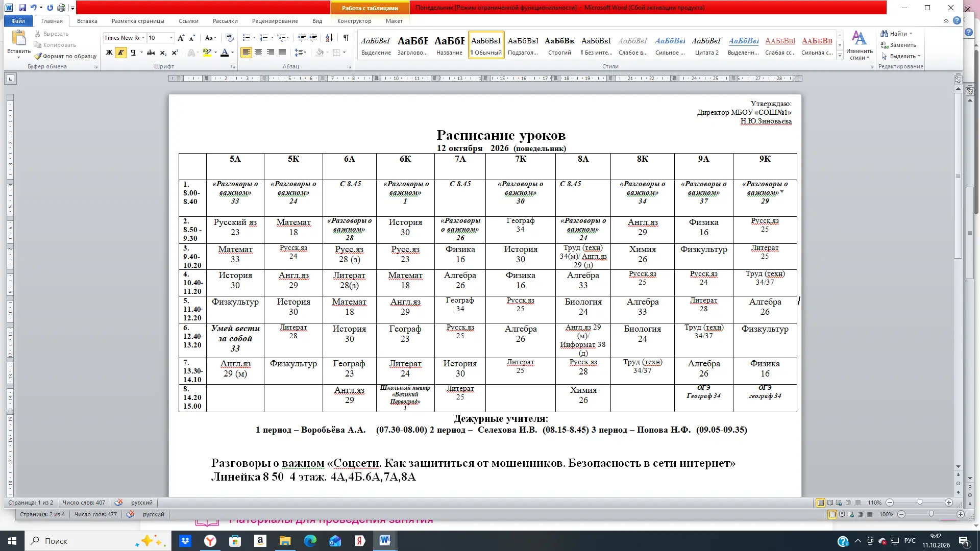Click the font color A swatch

click(224, 53)
